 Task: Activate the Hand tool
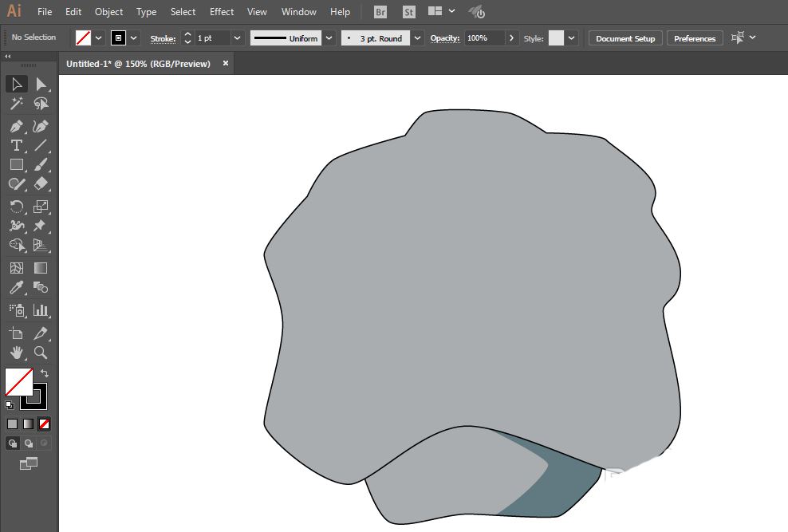point(16,352)
